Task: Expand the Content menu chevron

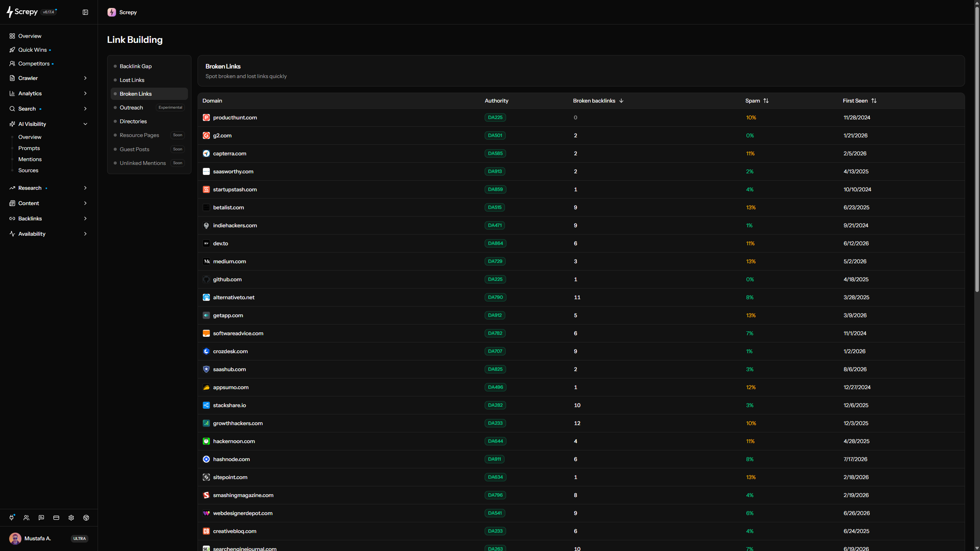Action: [x=85, y=203]
